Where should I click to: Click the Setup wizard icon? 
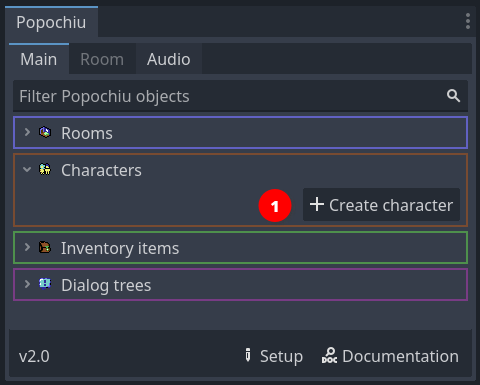pos(248,355)
